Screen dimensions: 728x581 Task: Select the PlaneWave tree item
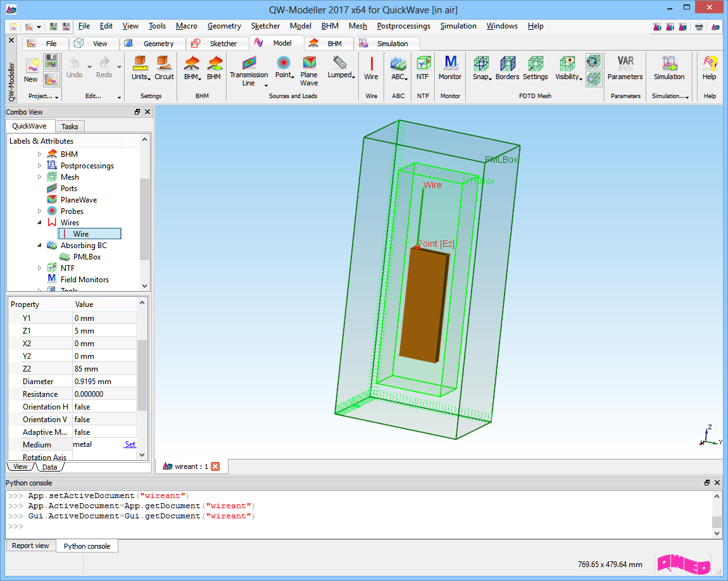(78, 199)
